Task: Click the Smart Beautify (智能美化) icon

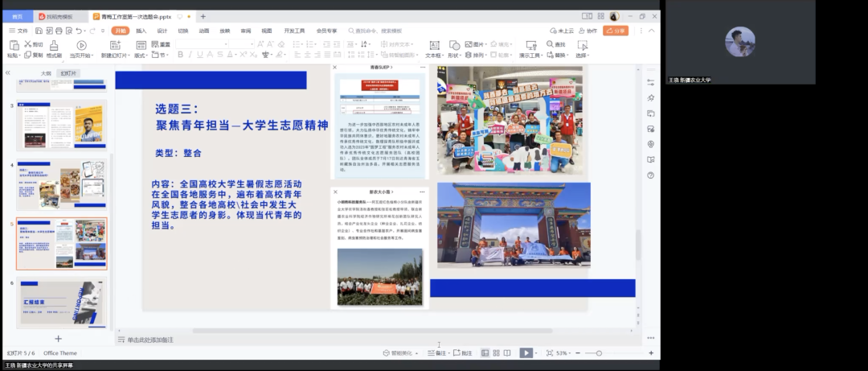Action: pos(387,353)
